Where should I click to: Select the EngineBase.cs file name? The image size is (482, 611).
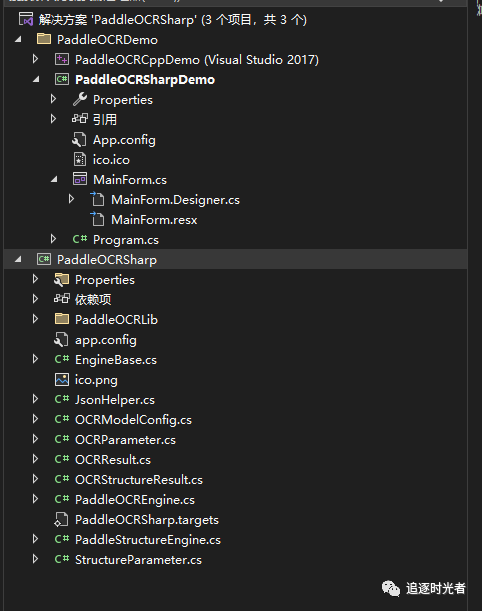pyautogui.click(x=116, y=360)
